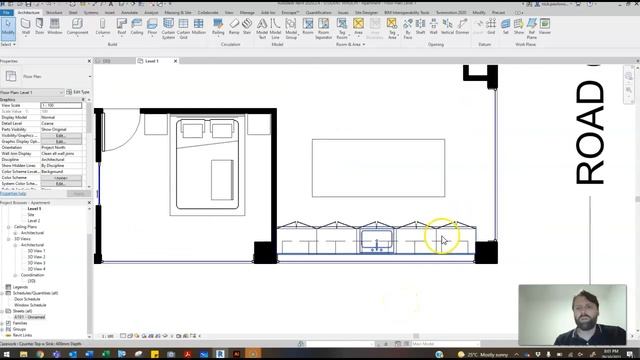
Task: Open the Component tool
Action: [x=77, y=27]
